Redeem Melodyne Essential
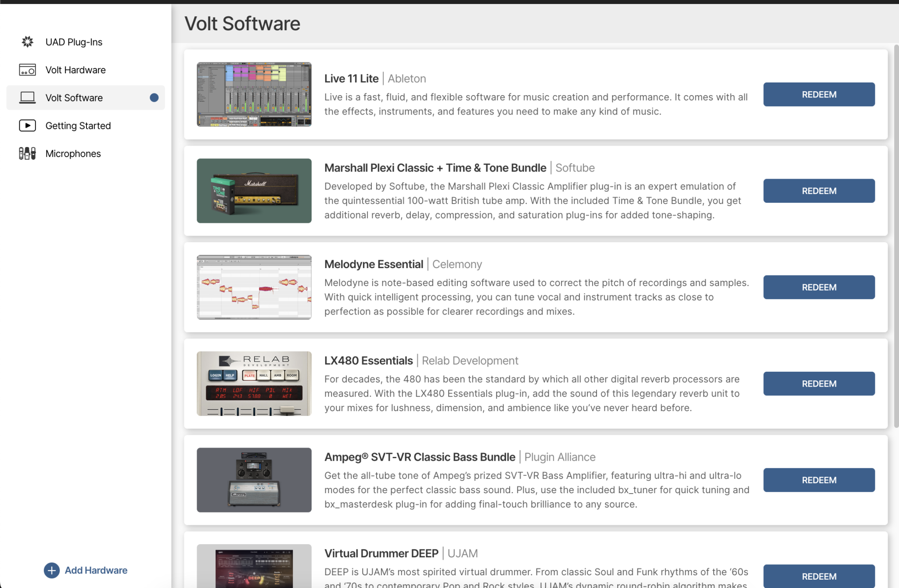Image resolution: width=899 pixels, height=588 pixels. tap(818, 287)
